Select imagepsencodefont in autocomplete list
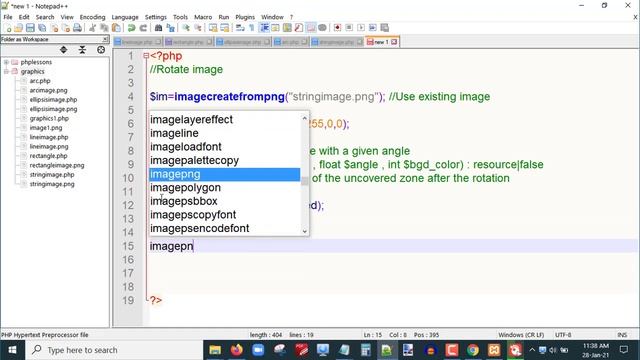The width and height of the screenshot is (640, 360). [224, 229]
